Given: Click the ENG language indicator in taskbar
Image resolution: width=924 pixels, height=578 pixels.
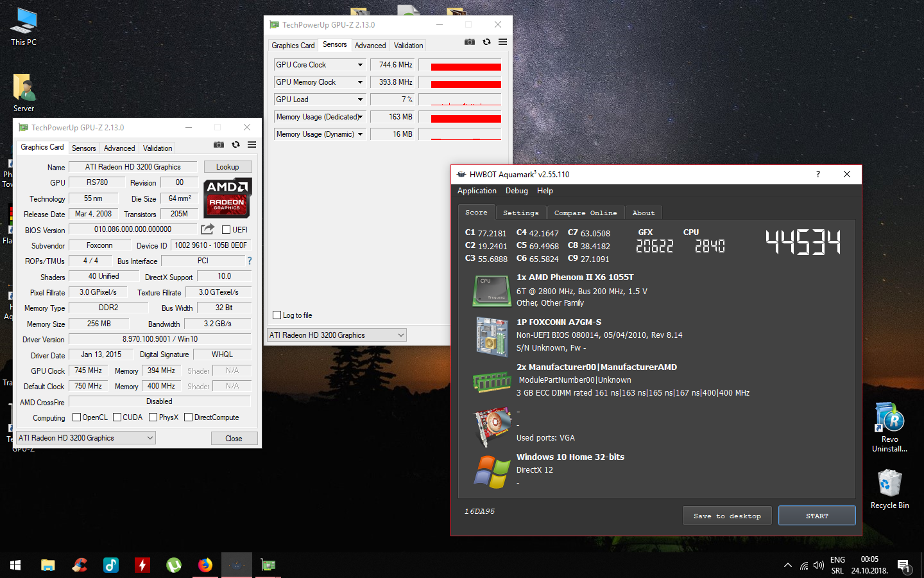Looking at the screenshot, I should [x=837, y=560].
